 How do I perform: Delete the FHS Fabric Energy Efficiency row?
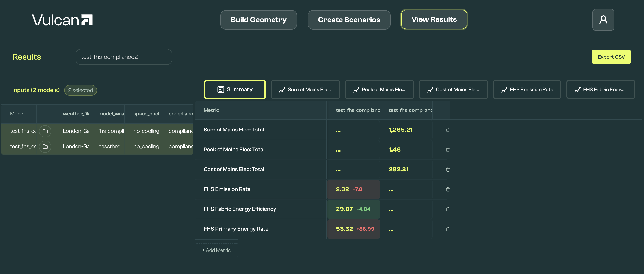pos(447,209)
